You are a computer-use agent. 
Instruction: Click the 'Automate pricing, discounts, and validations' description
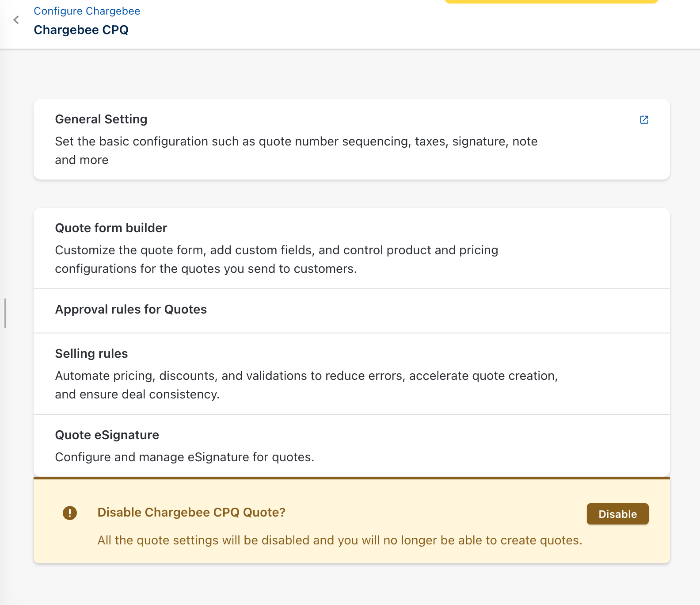coord(307,385)
